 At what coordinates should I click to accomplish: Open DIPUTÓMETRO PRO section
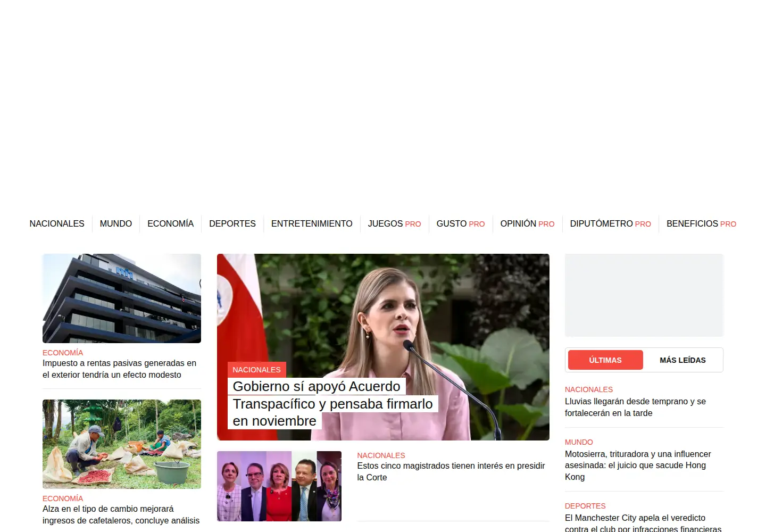click(610, 224)
